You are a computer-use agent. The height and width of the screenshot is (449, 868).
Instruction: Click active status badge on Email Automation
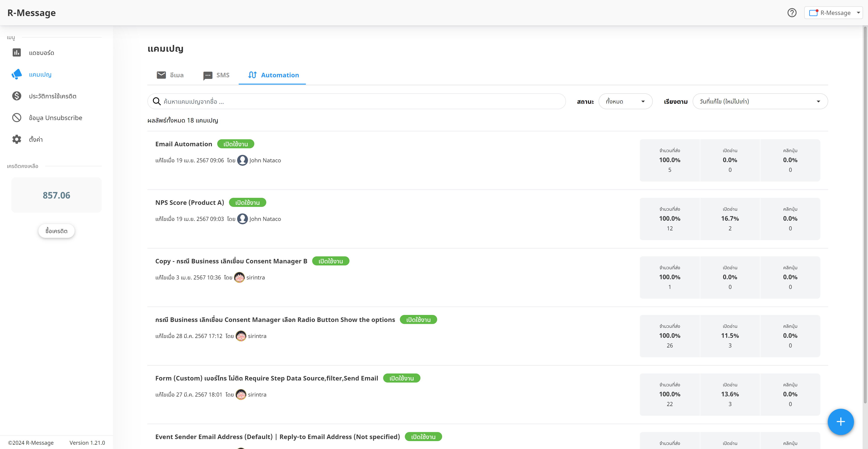pos(236,144)
